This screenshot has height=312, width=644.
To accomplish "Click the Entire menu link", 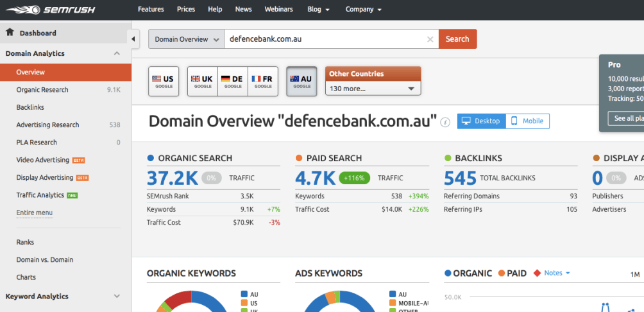I will (35, 213).
